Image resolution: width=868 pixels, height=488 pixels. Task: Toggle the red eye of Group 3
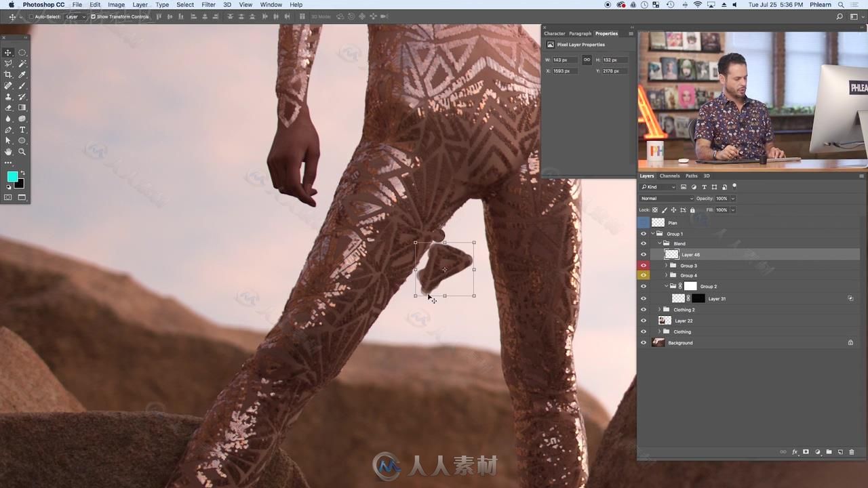(644, 266)
